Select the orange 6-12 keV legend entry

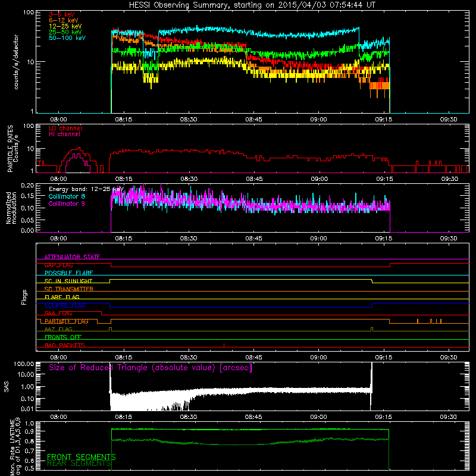[64, 20]
